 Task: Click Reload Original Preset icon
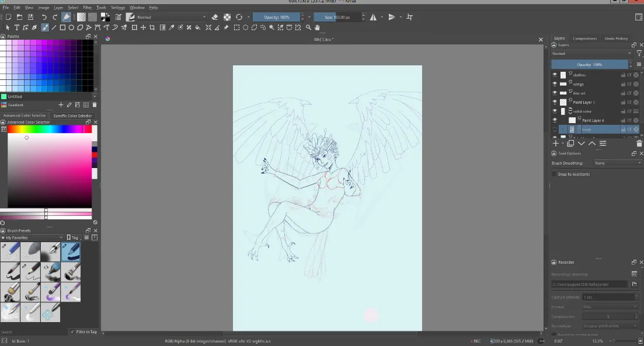tap(239, 17)
